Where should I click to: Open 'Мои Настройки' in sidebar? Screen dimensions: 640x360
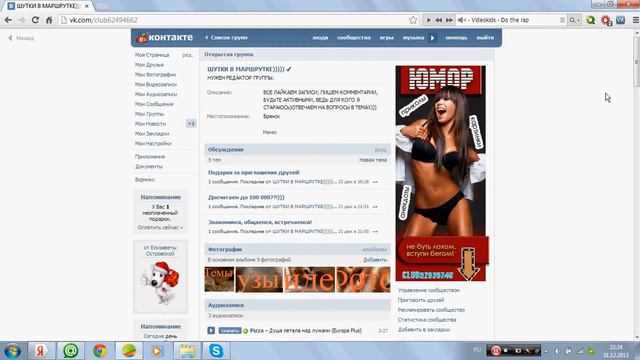153,143
